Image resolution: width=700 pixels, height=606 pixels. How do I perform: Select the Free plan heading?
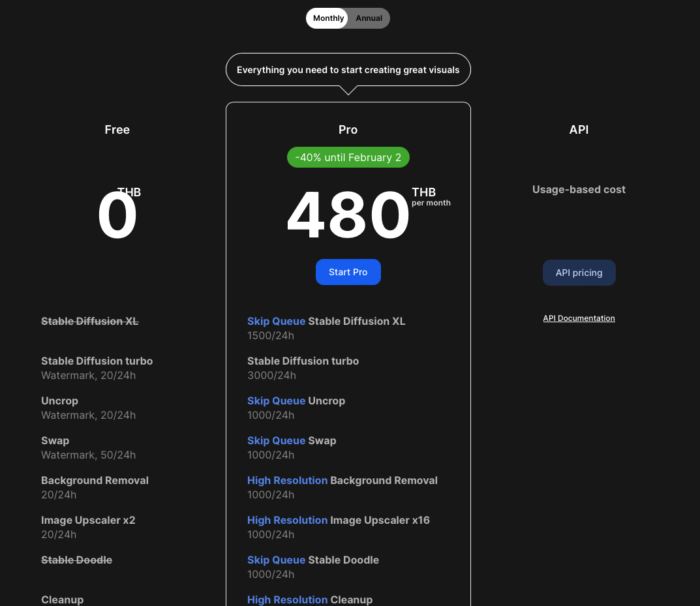point(117,130)
